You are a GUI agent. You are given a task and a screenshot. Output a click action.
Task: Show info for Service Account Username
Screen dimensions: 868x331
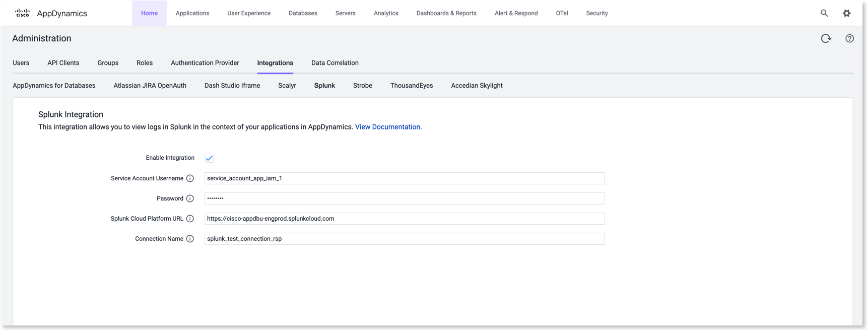[190, 178]
